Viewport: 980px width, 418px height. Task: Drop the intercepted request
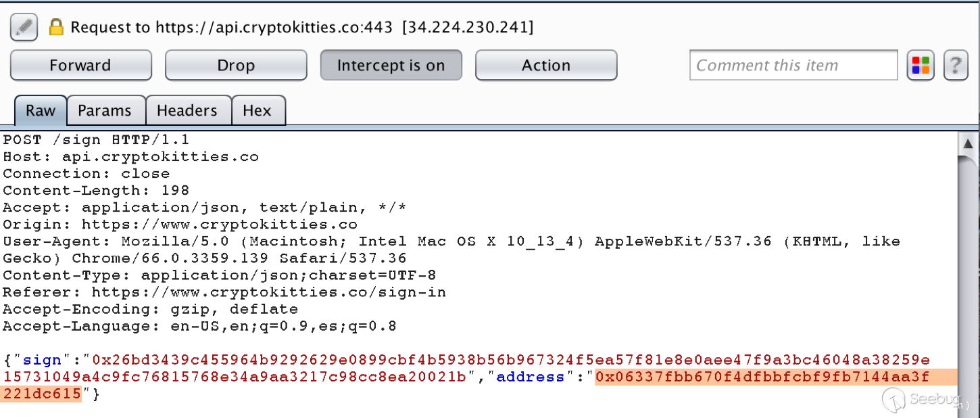pyautogui.click(x=236, y=66)
